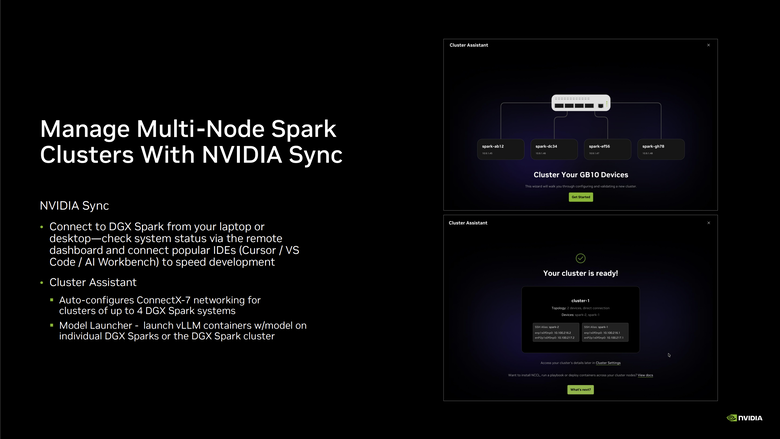780x439 pixels.
Task: Click the Auto-configures ConnectX-7 networking bullet
Action: pos(160,305)
